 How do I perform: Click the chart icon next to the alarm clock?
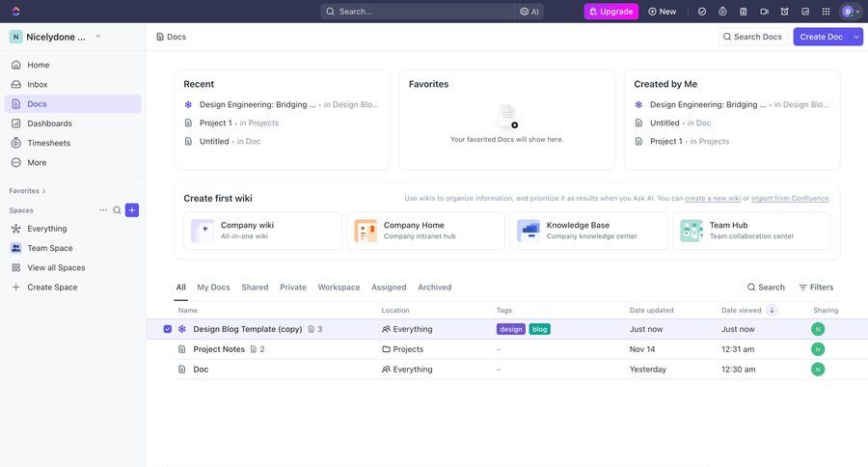(805, 11)
